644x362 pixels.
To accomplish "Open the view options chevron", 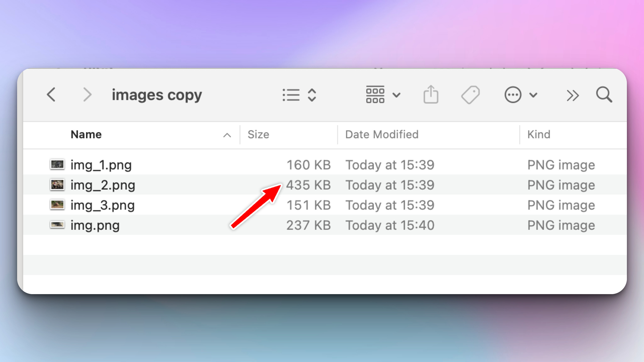I will pos(312,95).
